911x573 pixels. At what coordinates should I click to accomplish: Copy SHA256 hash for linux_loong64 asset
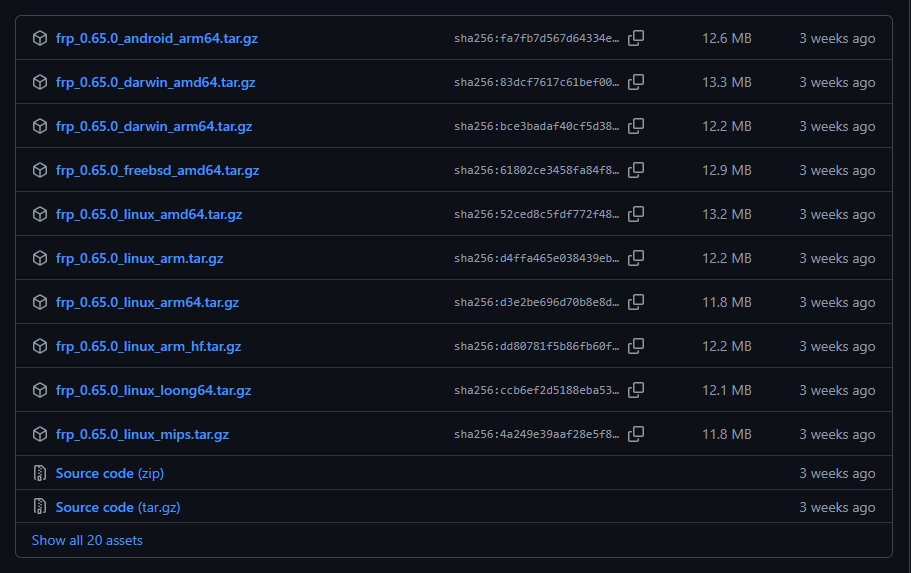point(636,390)
